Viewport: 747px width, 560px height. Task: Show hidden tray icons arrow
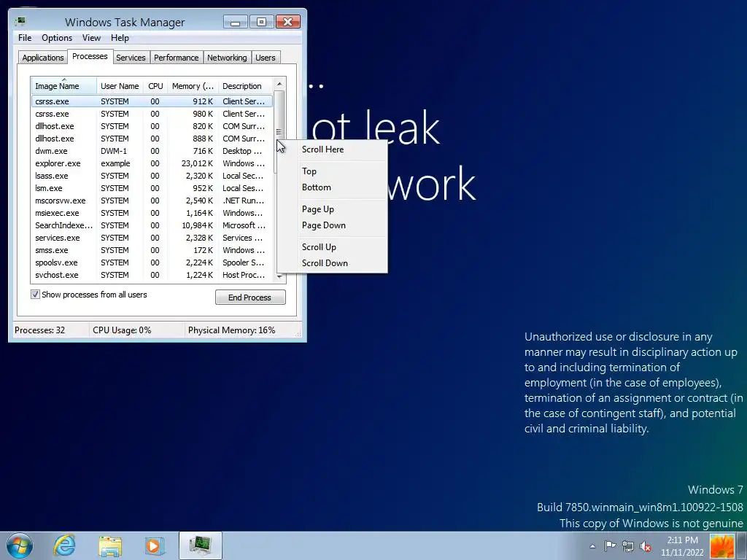[x=592, y=546]
